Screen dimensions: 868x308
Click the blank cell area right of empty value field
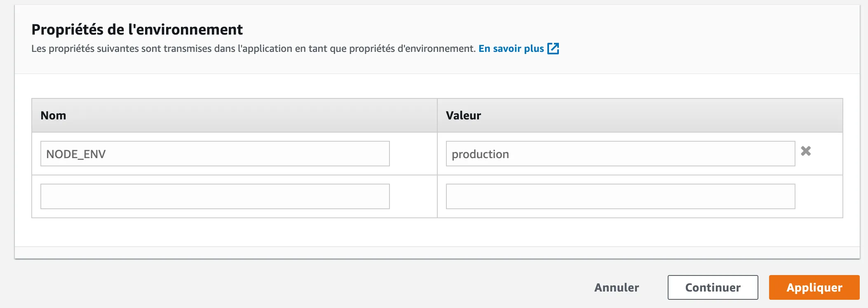[x=818, y=196]
